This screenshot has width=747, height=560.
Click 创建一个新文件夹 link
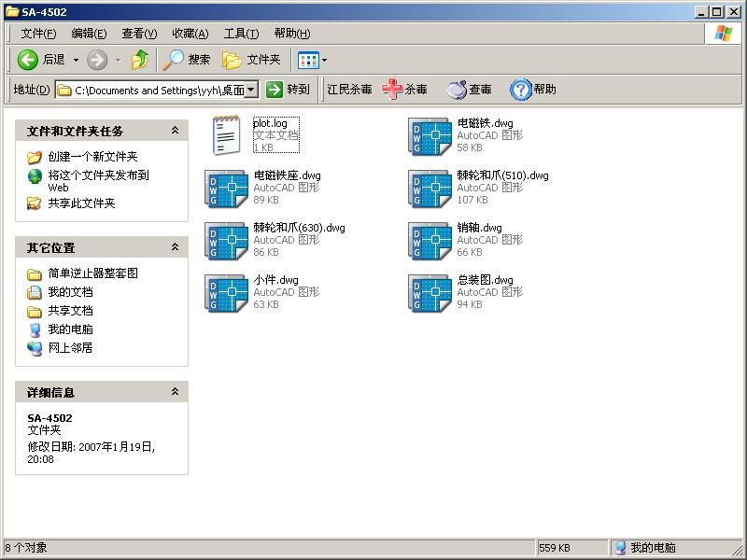click(92, 157)
